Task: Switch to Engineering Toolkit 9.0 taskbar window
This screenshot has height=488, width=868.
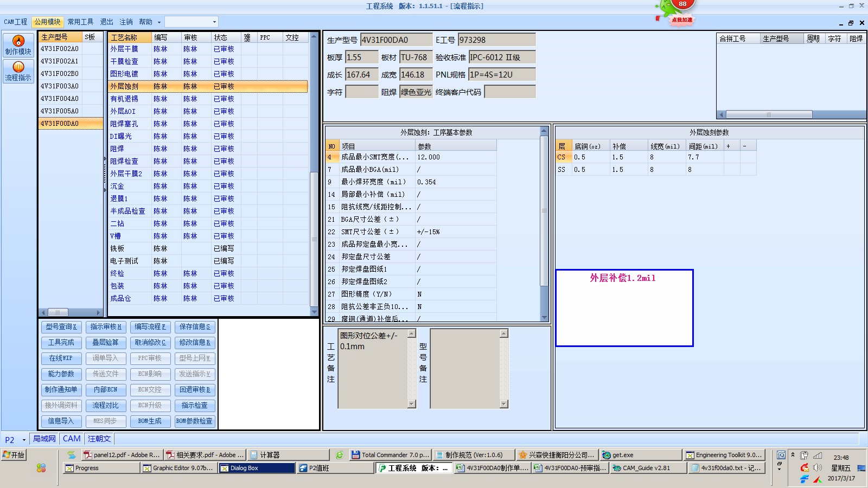Action: (x=724, y=455)
